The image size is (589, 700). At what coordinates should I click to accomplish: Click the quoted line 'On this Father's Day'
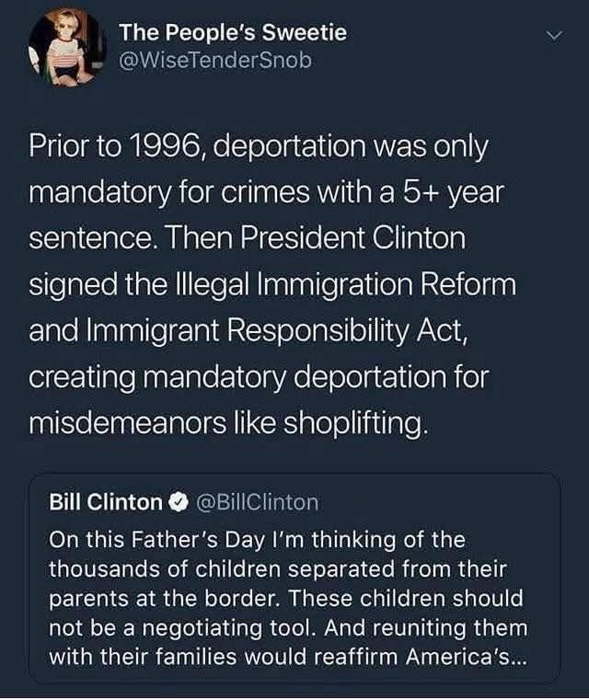click(257, 538)
